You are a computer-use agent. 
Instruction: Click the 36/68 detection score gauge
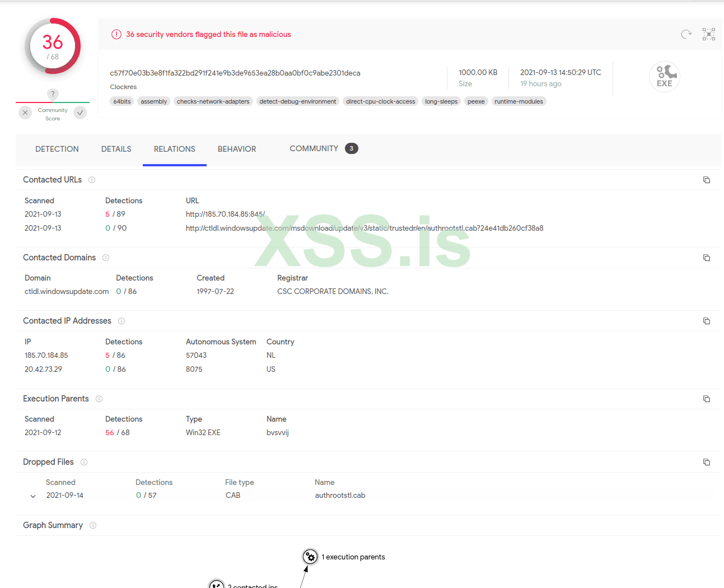[x=53, y=47]
